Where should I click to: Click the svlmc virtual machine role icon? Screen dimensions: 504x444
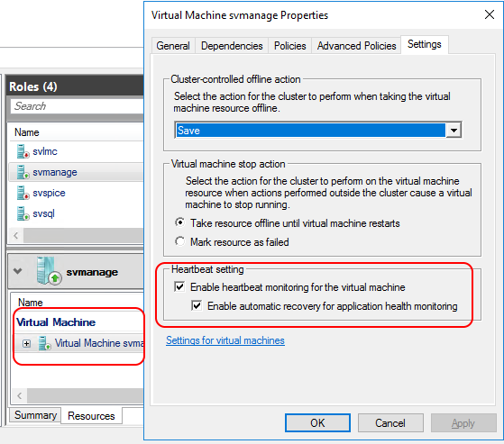[23, 151]
